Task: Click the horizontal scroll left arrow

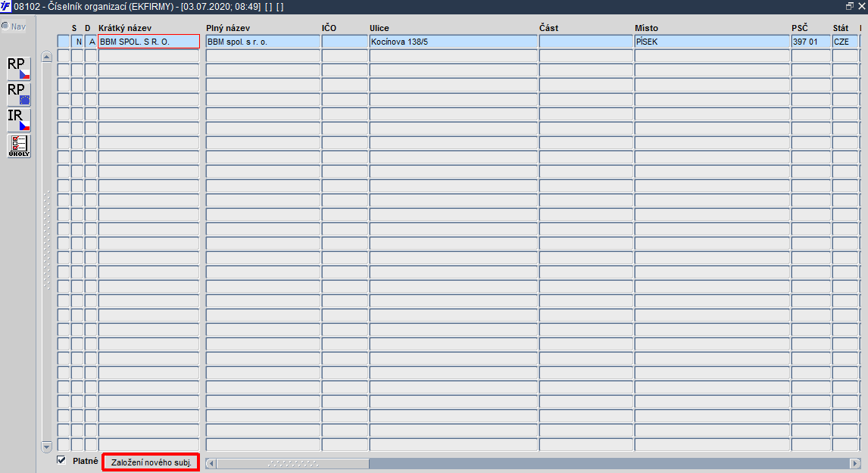Action: pos(211,463)
